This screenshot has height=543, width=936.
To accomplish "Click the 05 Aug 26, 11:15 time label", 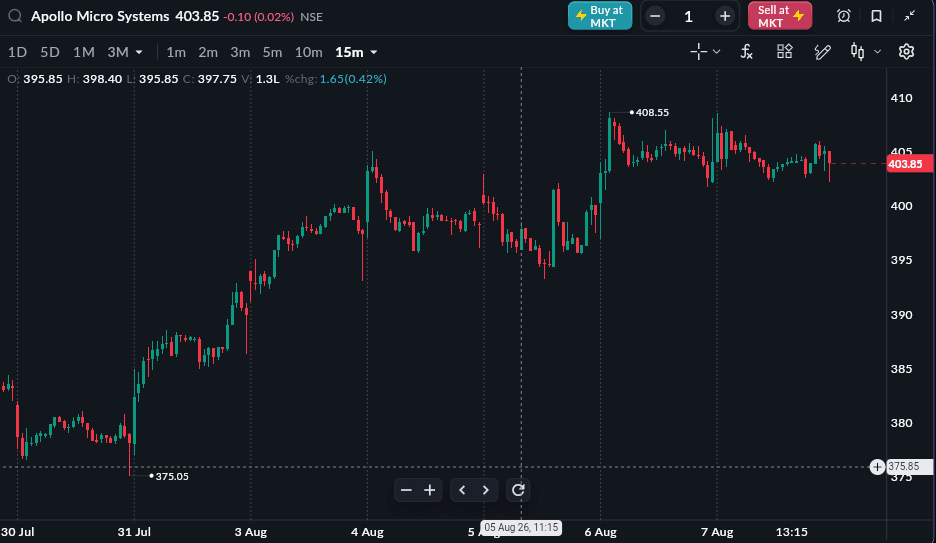I will 521,527.
